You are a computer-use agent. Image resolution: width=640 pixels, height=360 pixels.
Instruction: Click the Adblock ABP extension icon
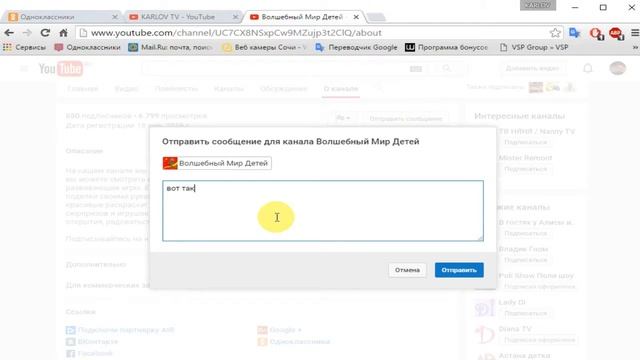[x=616, y=33]
